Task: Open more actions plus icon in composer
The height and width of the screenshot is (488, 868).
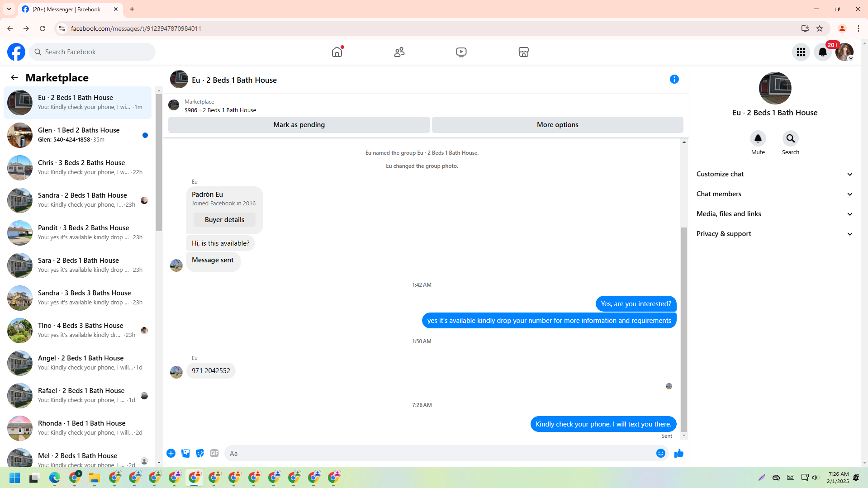Action: 171,453
